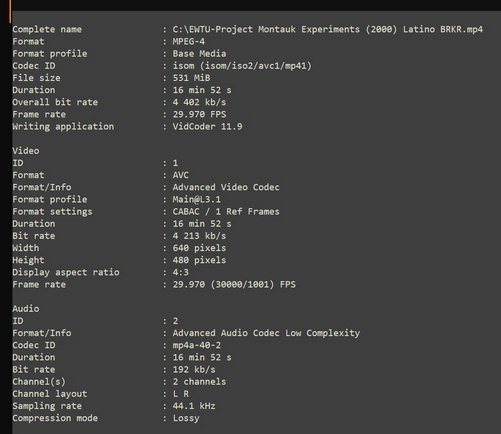Select the Advanced Audio Codec Low Complexity text
This screenshot has height=434, width=501.
(266, 333)
